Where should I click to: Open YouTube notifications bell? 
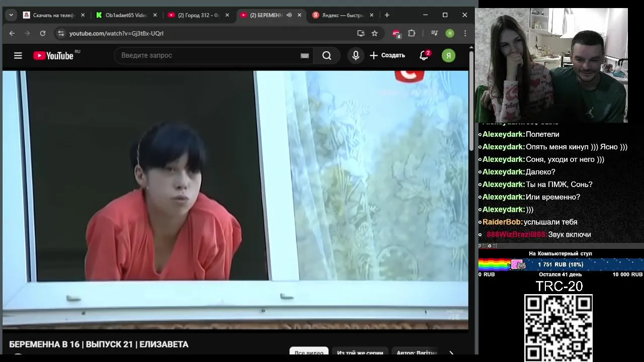424,55
